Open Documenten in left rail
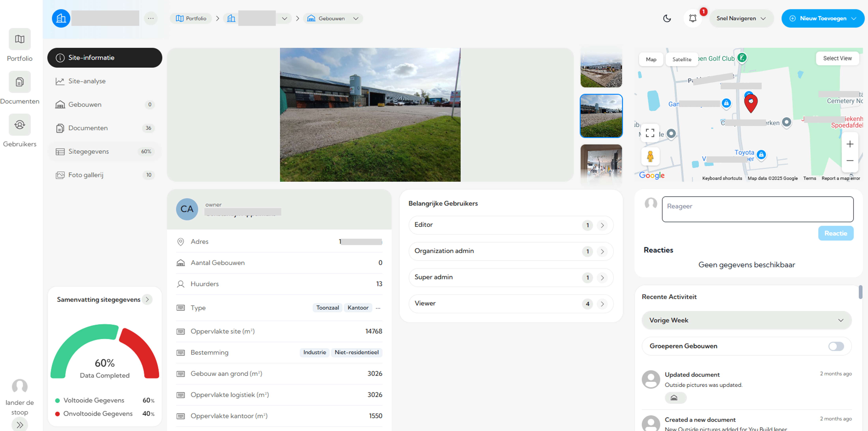 (20, 82)
